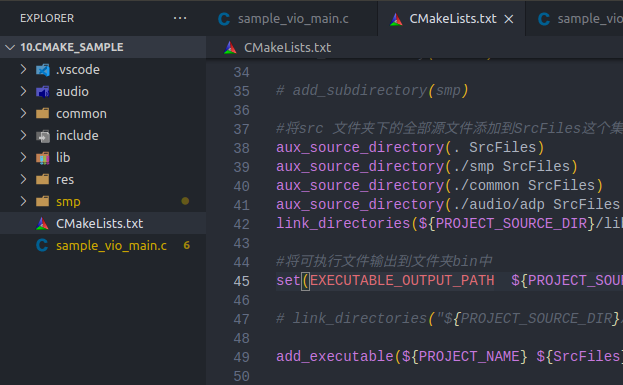The image size is (623, 385).
Task: Click CMakeLists.txt breadcrumb label
Action: coord(287,48)
